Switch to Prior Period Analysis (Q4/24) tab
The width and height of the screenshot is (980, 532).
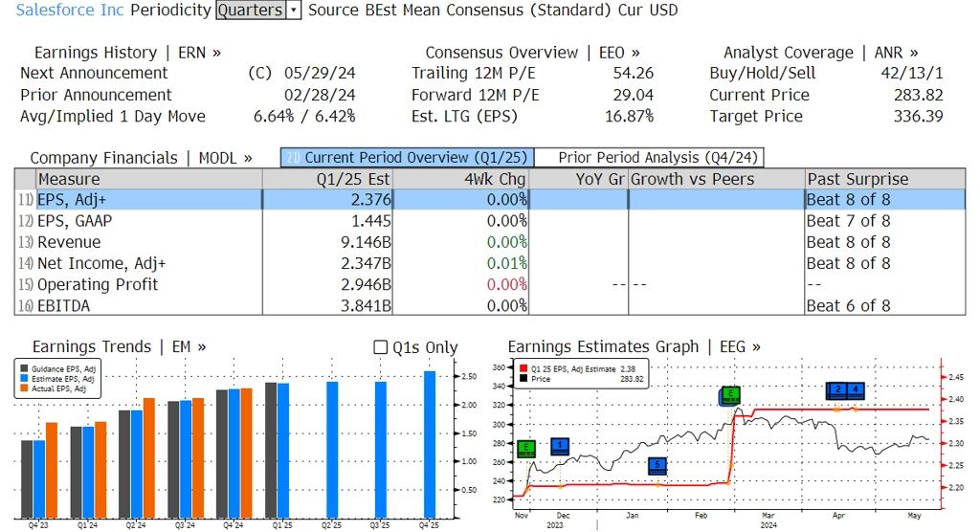point(650,158)
